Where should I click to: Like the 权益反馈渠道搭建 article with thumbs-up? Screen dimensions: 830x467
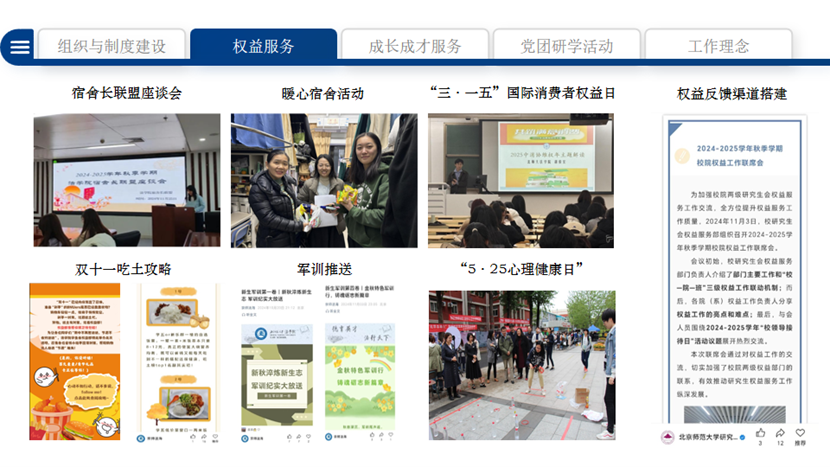pyautogui.click(x=760, y=433)
